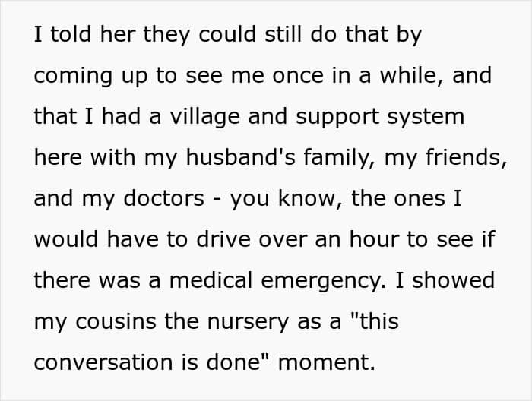
Task: Click the words "conversation is done"
Action: tap(151, 362)
